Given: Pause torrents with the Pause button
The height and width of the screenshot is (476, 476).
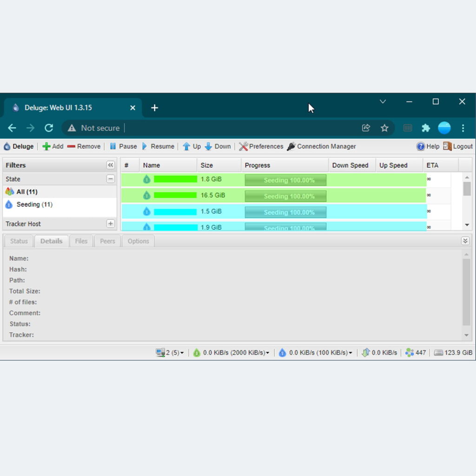Looking at the screenshot, I should pyautogui.click(x=123, y=146).
